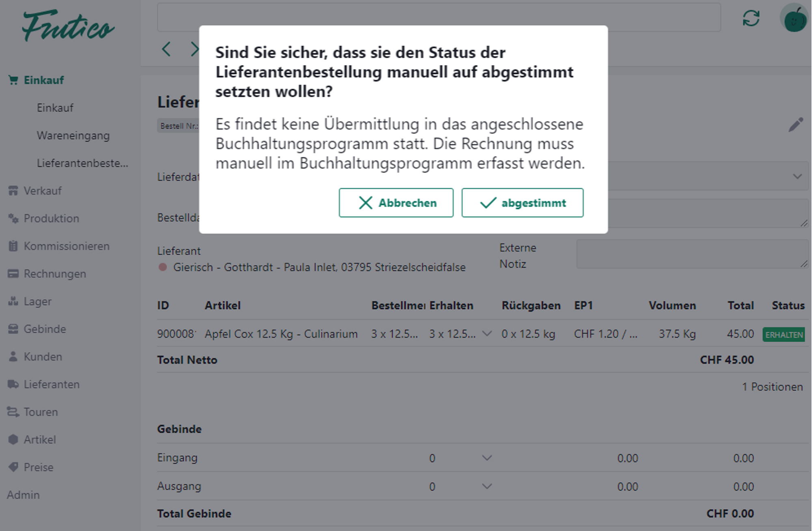Image resolution: width=812 pixels, height=531 pixels.
Task: Click the Verkauf store icon
Action: tap(13, 191)
